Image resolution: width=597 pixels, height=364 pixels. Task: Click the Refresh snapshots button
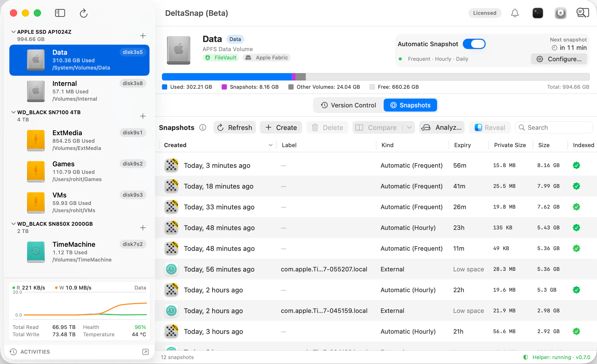coord(235,127)
